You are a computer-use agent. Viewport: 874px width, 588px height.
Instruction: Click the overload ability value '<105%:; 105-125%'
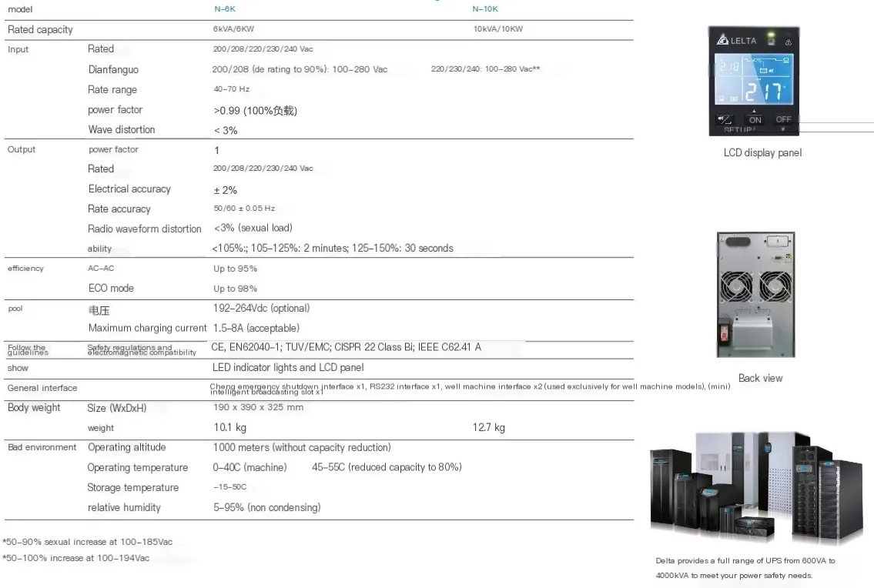pyautogui.click(x=332, y=248)
